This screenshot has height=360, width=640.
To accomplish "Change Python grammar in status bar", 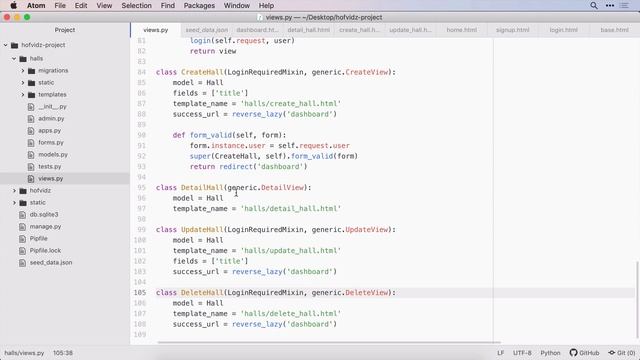I will click(550, 353).
